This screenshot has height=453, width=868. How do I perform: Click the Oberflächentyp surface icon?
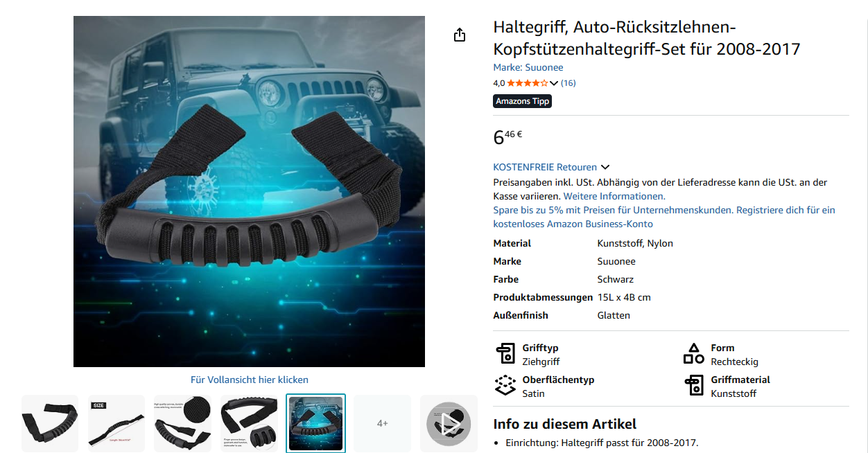[x=505, y=386]
